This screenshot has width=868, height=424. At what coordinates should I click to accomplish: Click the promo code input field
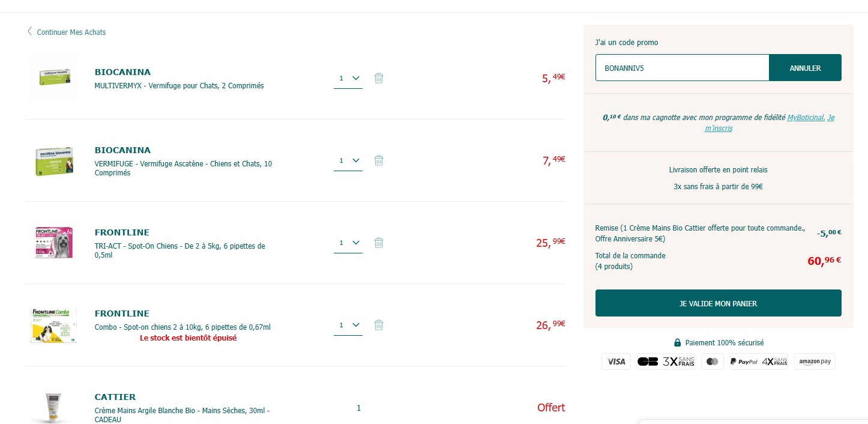[x=682, y=68]
